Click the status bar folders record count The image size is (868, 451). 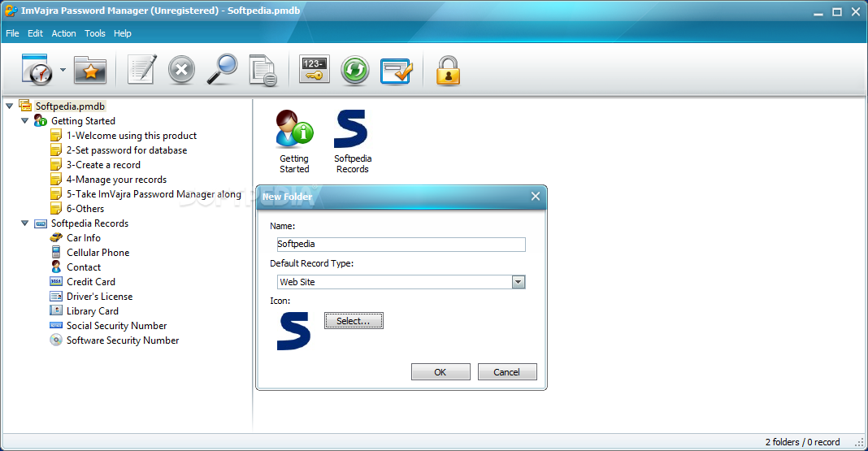click(802, 442)
